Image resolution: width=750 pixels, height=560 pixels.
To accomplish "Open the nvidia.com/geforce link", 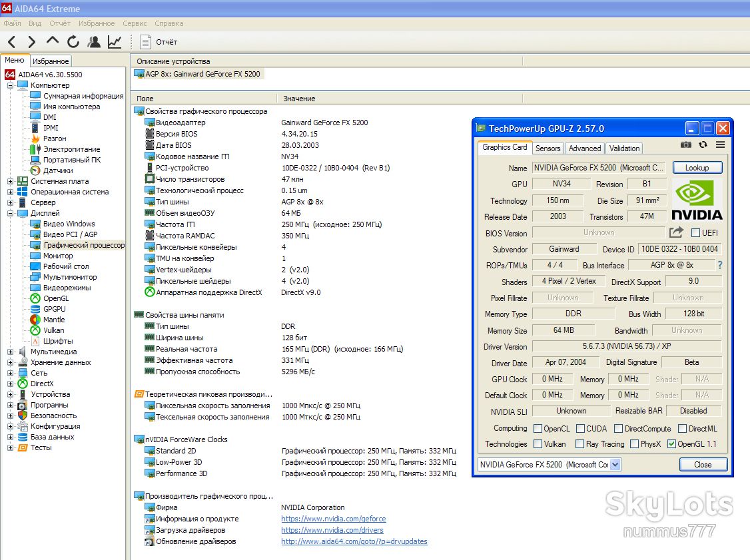I will point(334,519).
